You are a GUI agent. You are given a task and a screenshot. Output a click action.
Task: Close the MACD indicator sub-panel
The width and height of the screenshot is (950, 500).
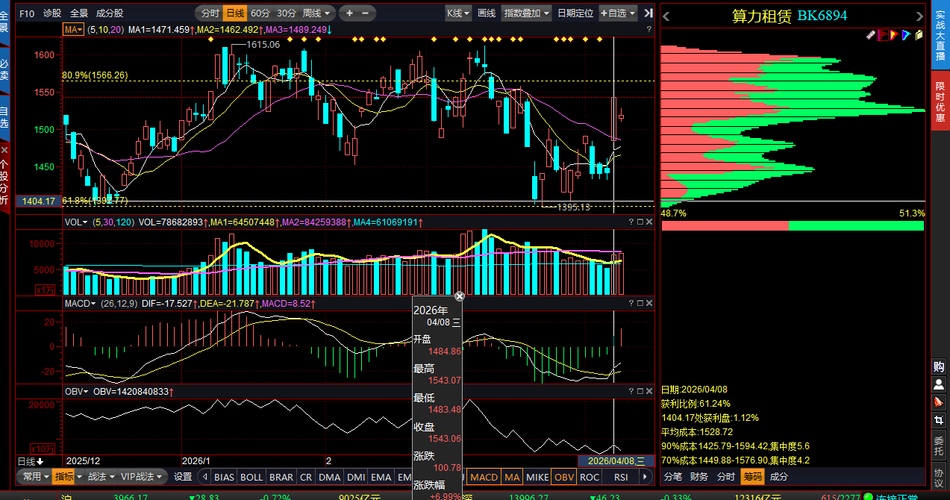pyautogui.click(x=649, y=303)
